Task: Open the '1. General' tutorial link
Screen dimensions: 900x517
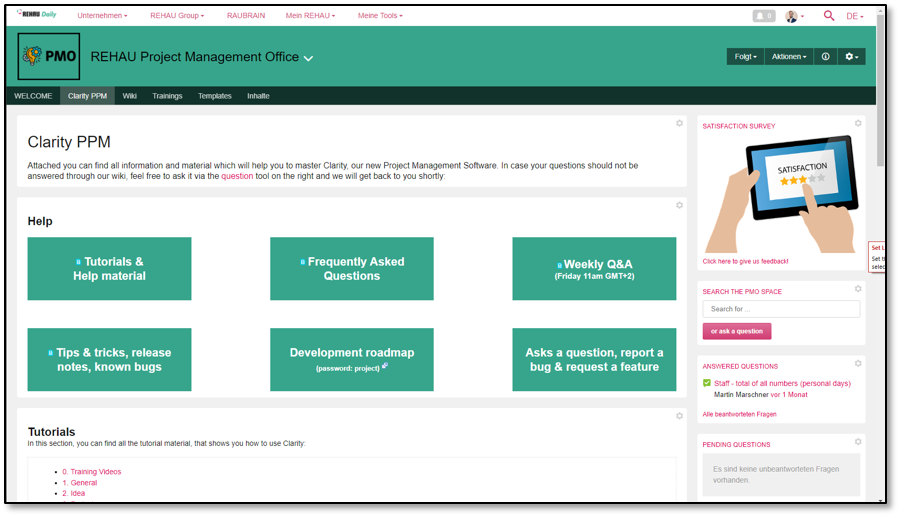Action: pos(80,483)
